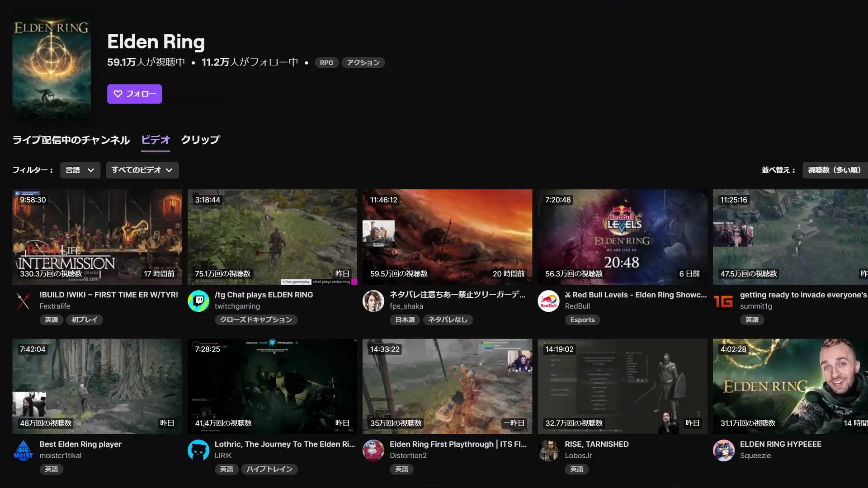This screenshot has width=868, height=488.
Task: Open the ネタバレ注意 video title
Action: [458, 295]
